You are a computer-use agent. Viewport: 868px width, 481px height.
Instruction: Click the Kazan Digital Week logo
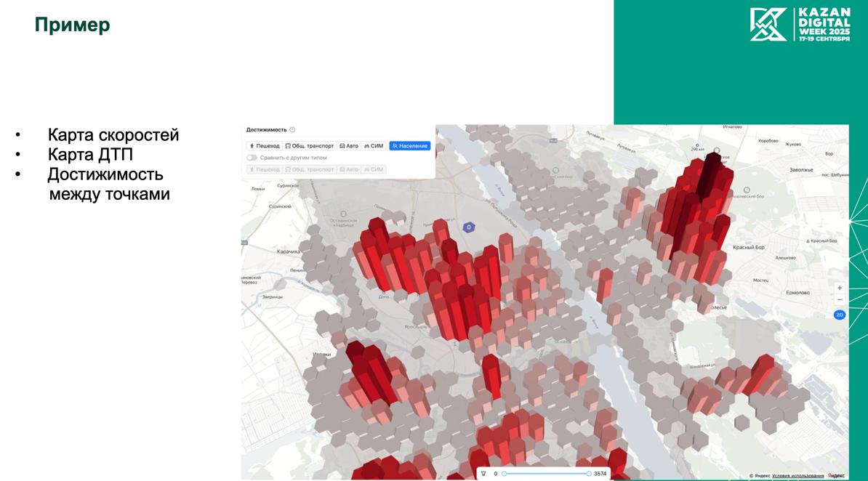point(800,25)
